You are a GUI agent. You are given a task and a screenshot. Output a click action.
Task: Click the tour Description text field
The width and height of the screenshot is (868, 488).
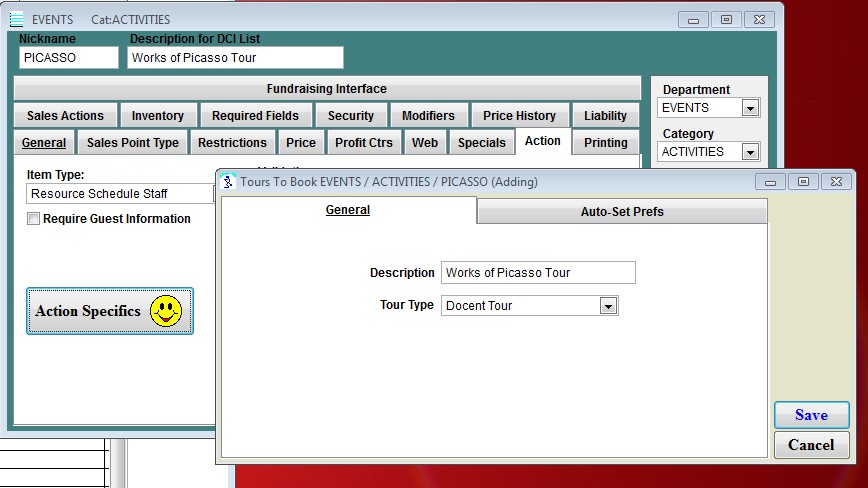coord(538,273)
